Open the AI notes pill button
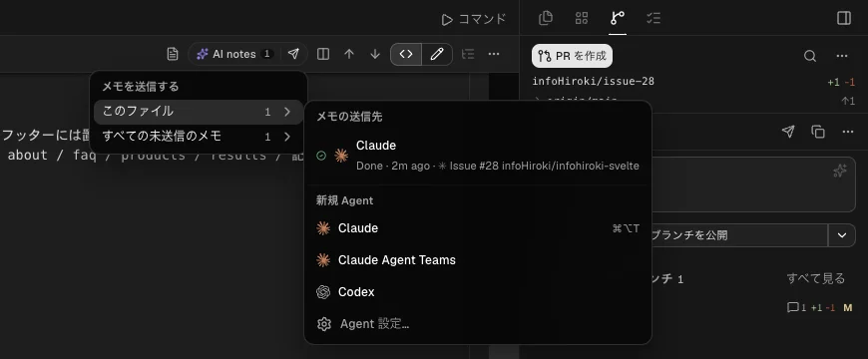Screen dimensions: 868x359 click(x=234, y=54)
